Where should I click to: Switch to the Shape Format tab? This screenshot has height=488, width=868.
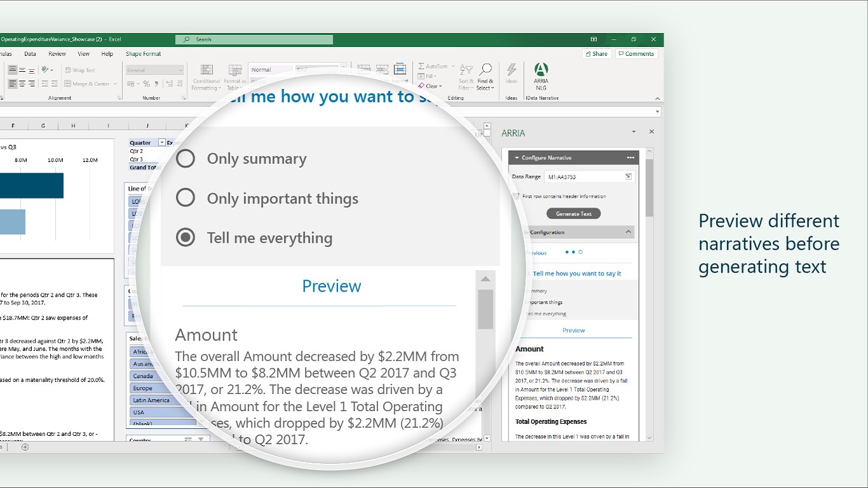coord(144,54)
